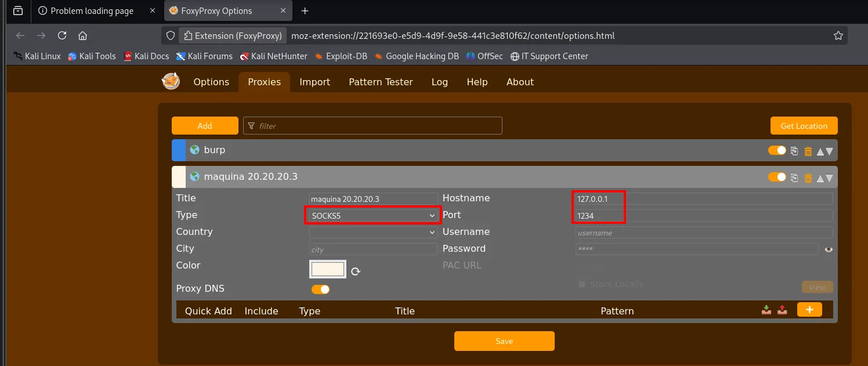Image resolution: width=868 pixels, height=366 pixels.
Task: Move burp proxy up with arrow
Action: (820, 151)
